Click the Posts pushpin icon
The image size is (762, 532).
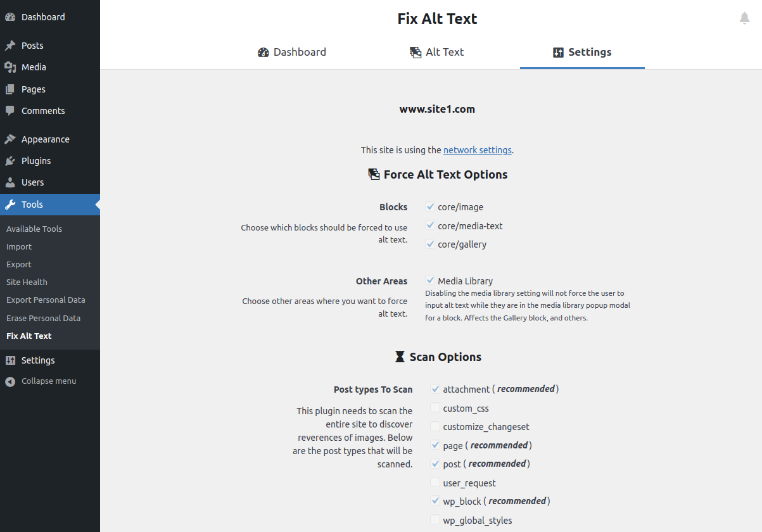tap(10, 46)
